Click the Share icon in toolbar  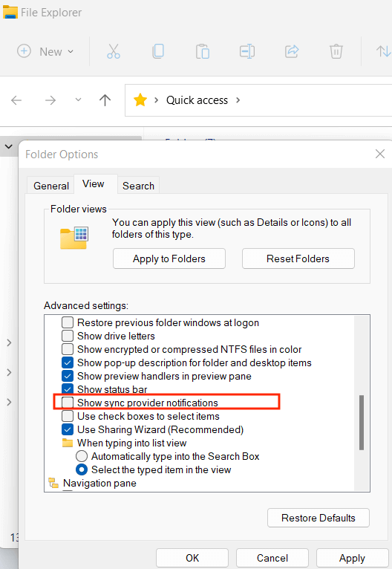pos(292,51)
